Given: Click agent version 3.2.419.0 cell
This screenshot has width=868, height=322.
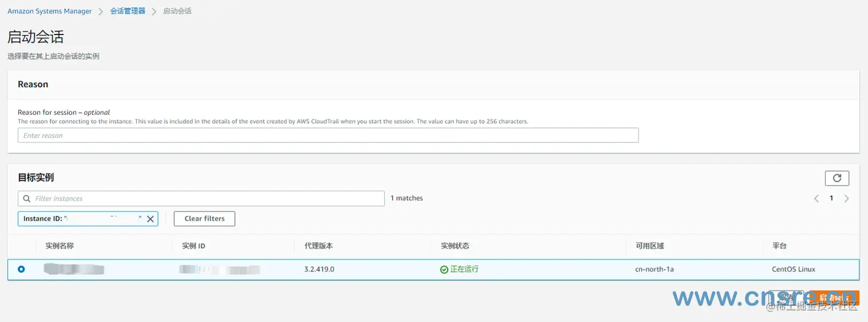Looking at the screenshot, I should pos(319,269).
